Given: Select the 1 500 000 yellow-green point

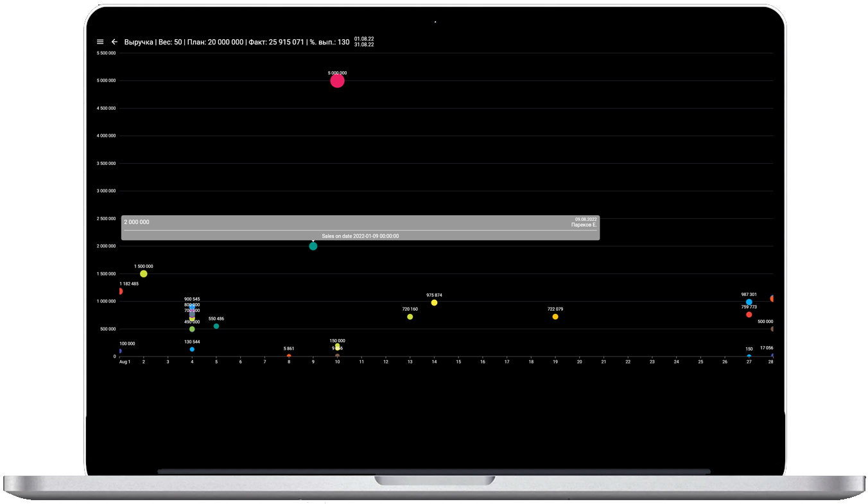Looking at the screenshot, I should click(x=144, y=274).
